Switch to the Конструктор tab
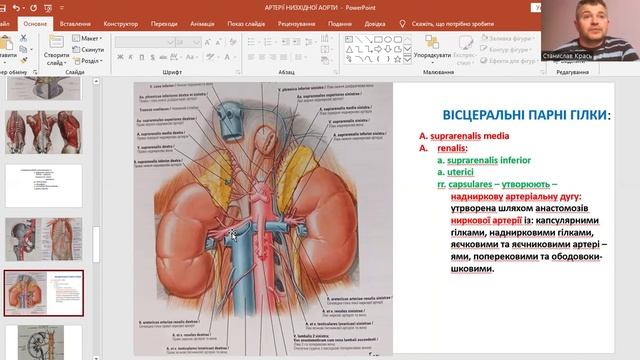Image resolution: width=640 pixels, height=360 pixels. pos(121,24)
